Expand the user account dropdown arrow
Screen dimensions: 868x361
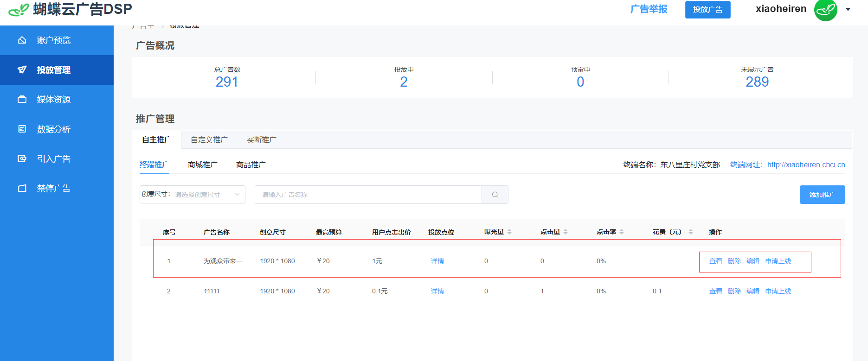click(848, 9)
